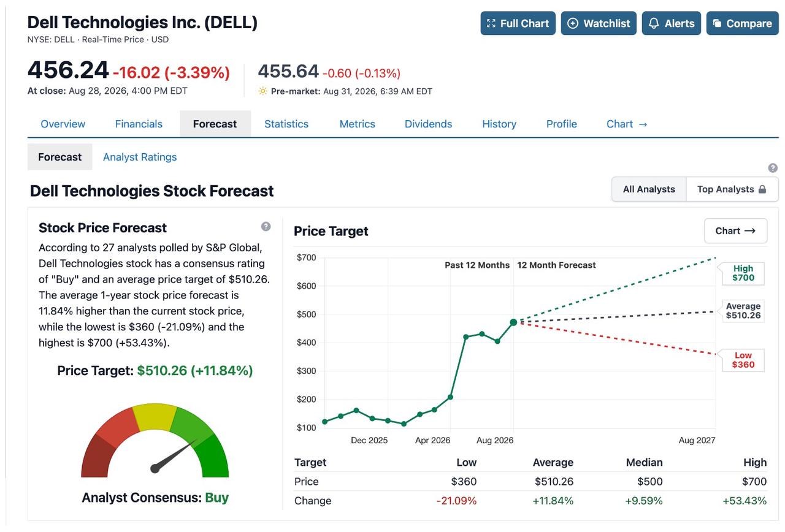This screenshot has height=532, width=785.
Task: Click the Compare button
Action: pos(743,23)
